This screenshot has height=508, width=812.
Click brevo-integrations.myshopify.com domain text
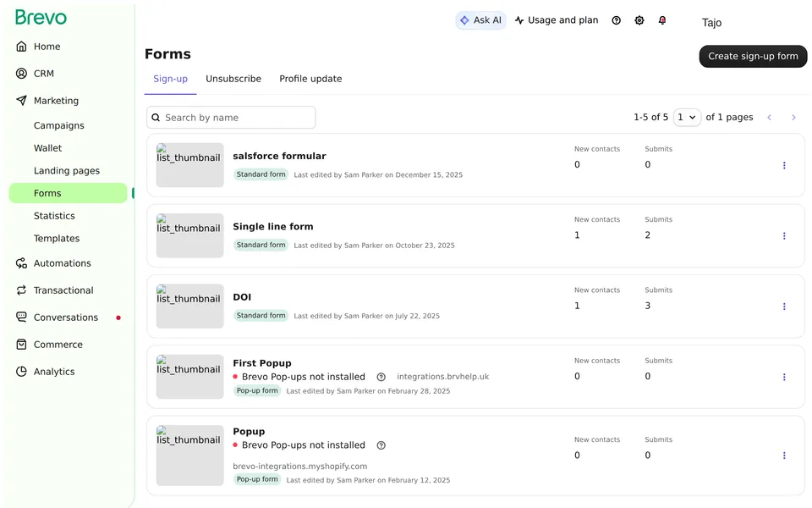[299, 467]
